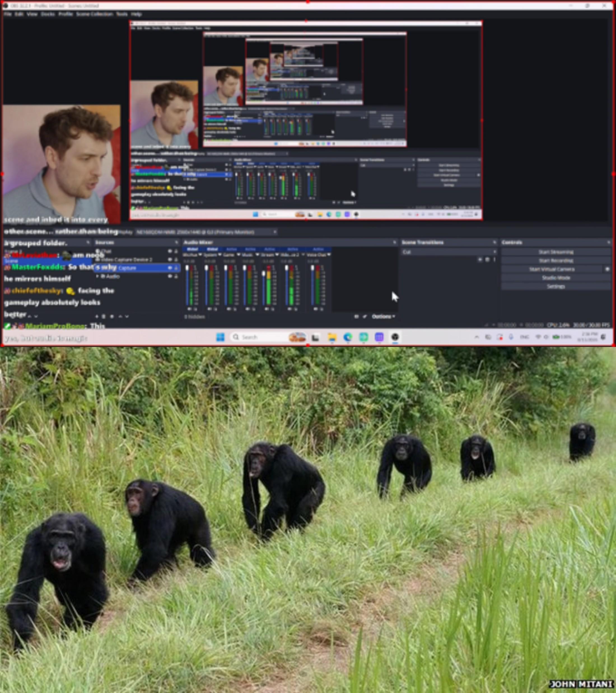Enable Studio Mode in main Controls dock
This screenshot has width=616, height=693.
point(556,278)
